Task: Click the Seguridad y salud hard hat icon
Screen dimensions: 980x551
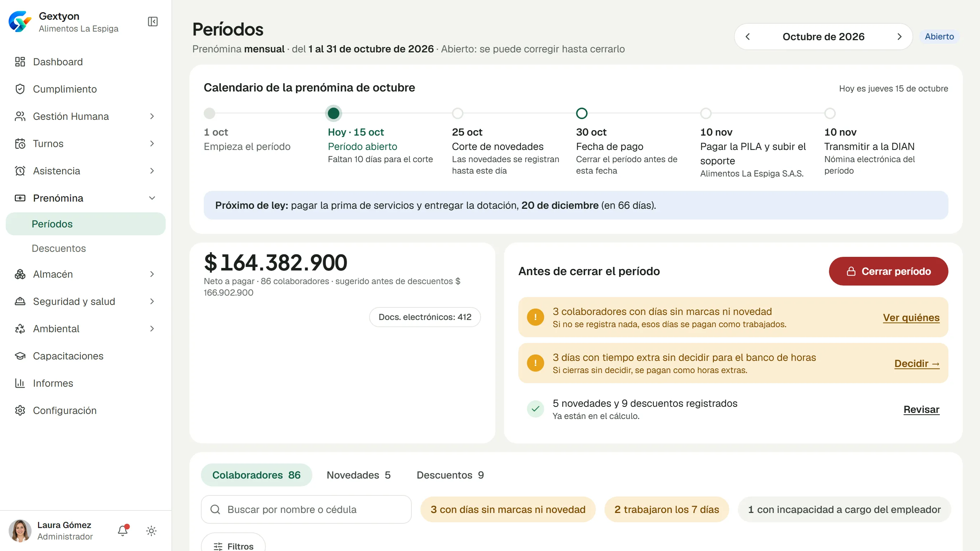Action: pyautogui.click(x=20, y=301)
